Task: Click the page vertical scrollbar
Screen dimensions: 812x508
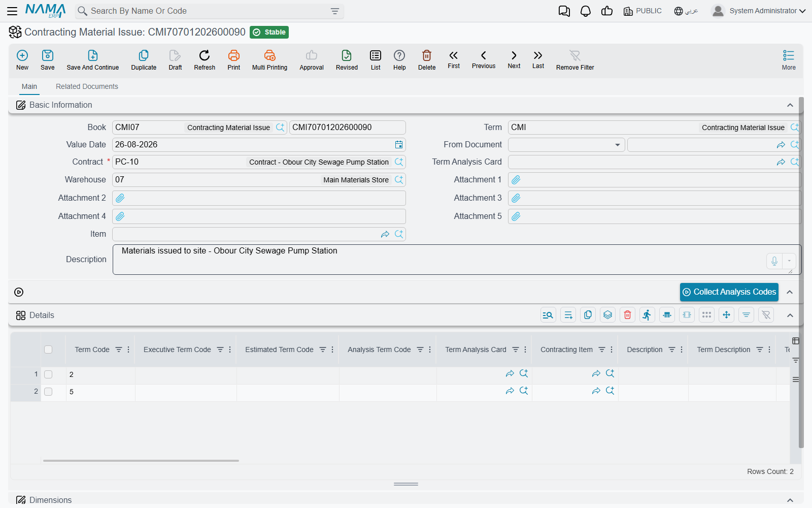Action: coord(801,272)
